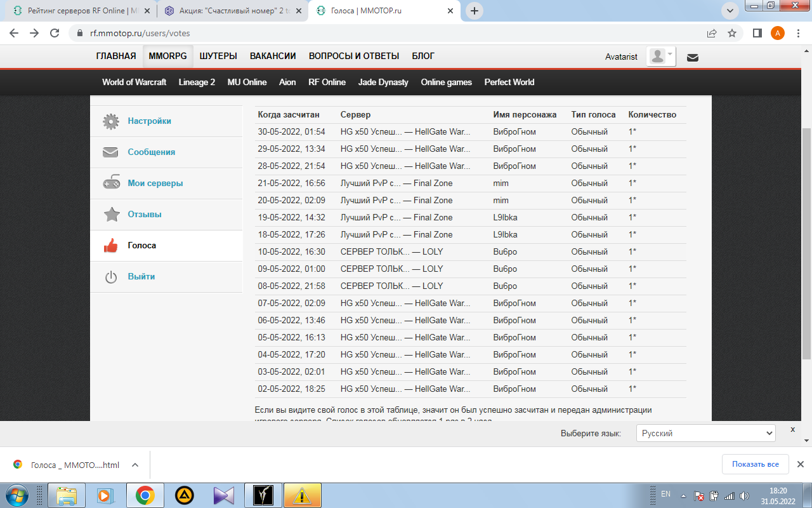Toggle Chrome side panel icon
Screen dimensions: 812x508
pos(757,33)
